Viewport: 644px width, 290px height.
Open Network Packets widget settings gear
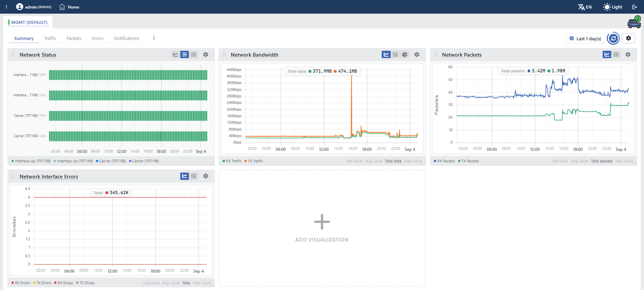click(x=628, y=55)
